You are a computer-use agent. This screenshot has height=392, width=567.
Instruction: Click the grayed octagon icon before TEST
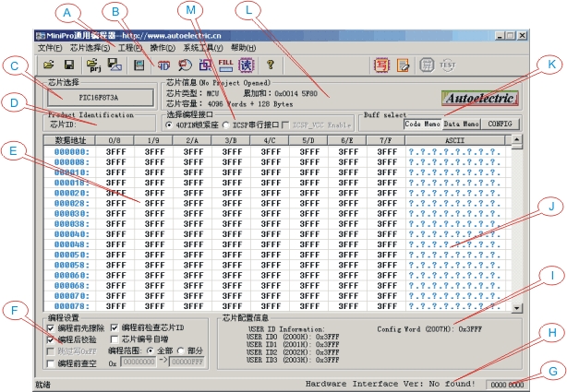[427, 65]
